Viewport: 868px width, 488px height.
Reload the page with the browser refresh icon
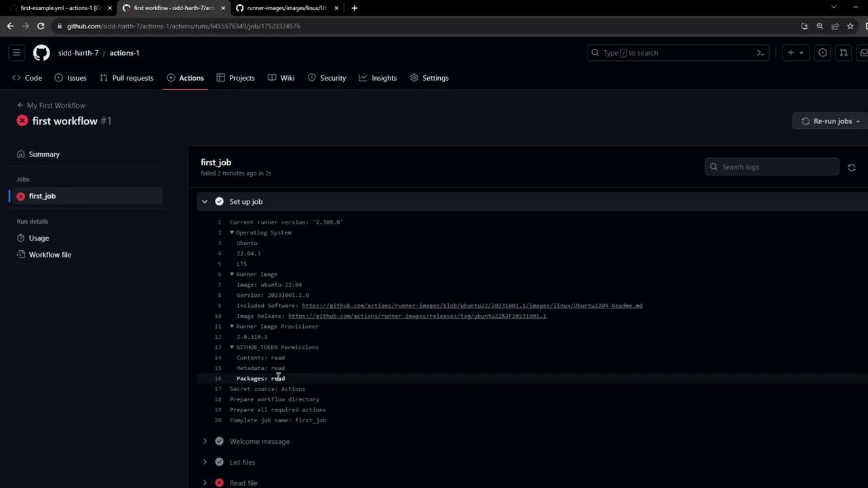pos(41,26)
